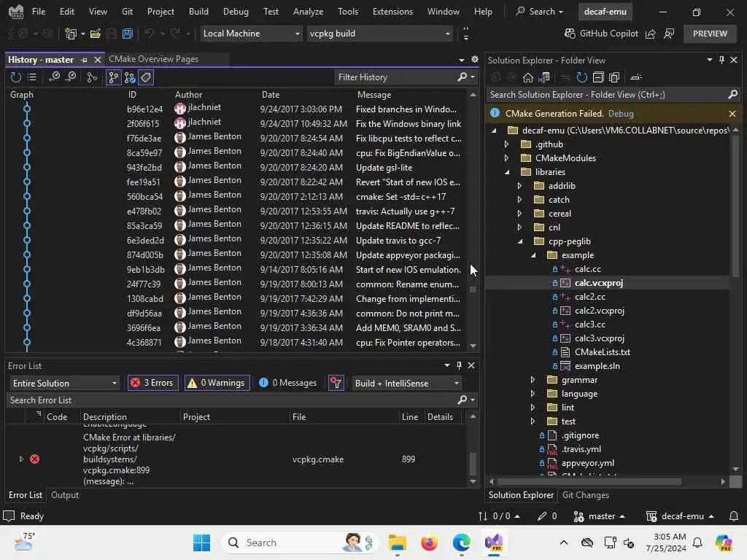This screenshot has height=560, width=747.
Task: Expand the .github folder
Action: [506, 144]
